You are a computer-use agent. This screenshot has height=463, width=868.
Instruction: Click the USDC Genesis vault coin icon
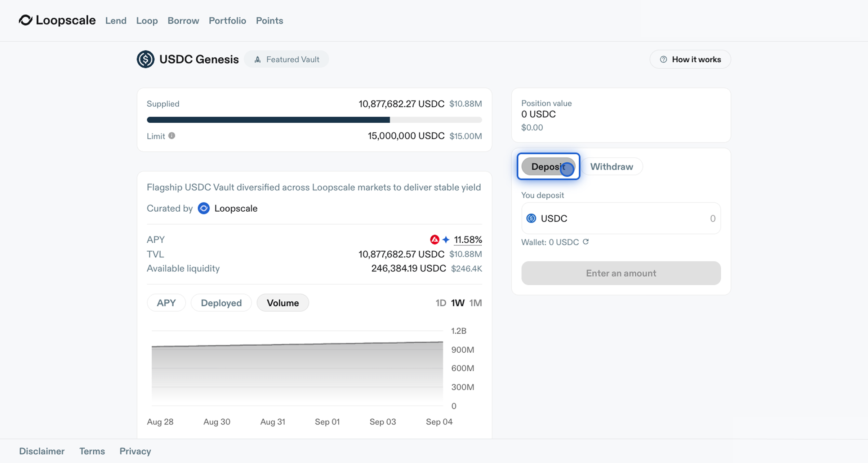[146, 59]
